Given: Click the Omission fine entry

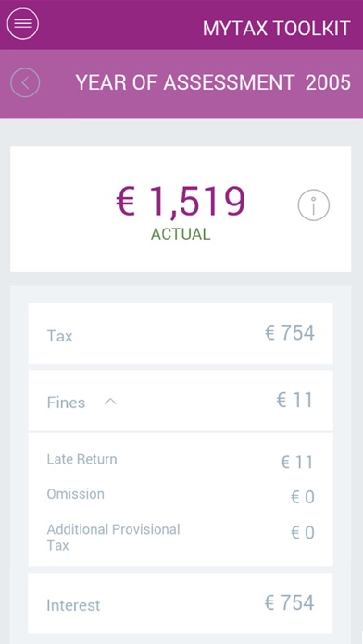Looking at the screenshot, I should coord(181,496).
